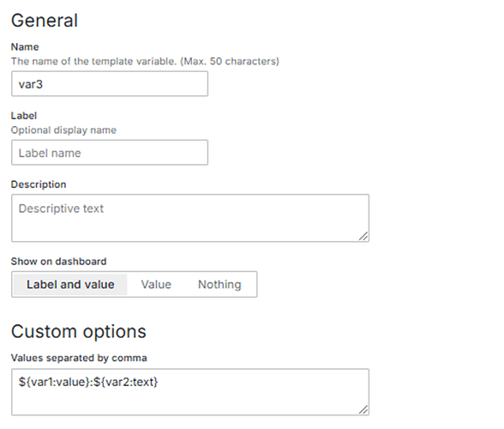Click the Description field label

click(x=39, y=184)
